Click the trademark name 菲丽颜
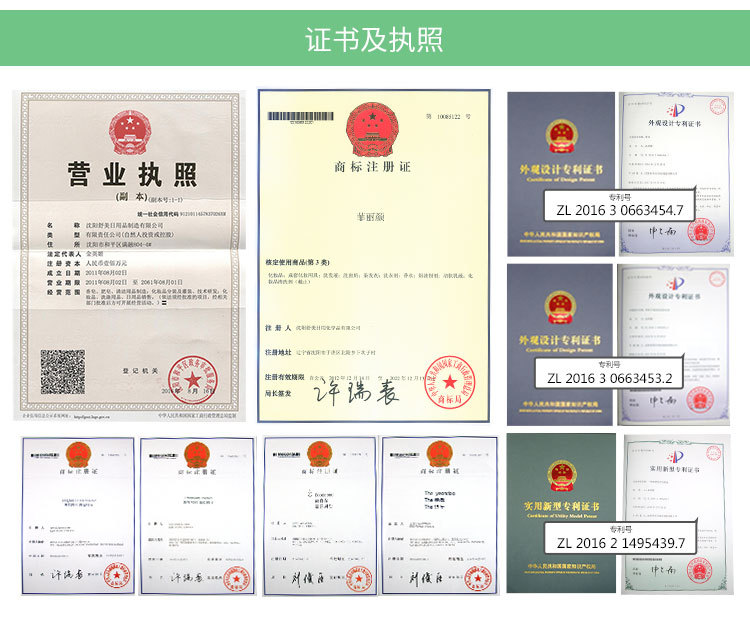This screenshot has height=617, width=750. coord(371,217)
